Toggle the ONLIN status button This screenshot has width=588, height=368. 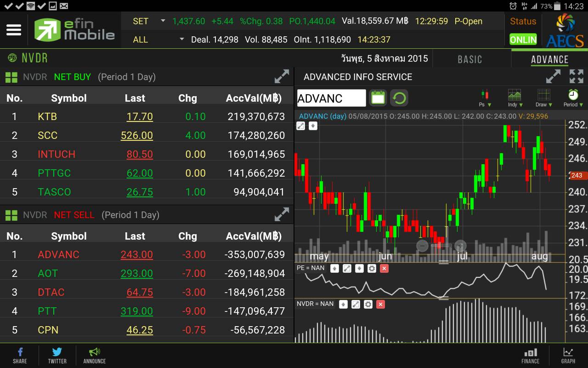523,40
